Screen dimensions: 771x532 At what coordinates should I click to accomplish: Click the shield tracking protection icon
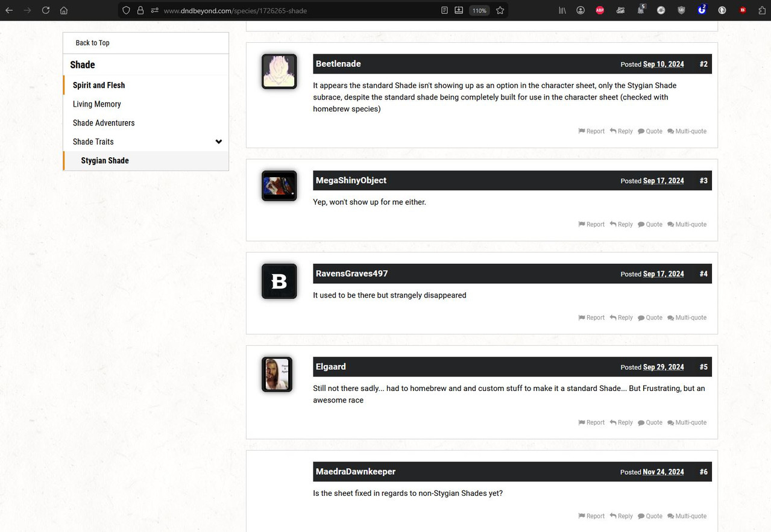point(126,10)
